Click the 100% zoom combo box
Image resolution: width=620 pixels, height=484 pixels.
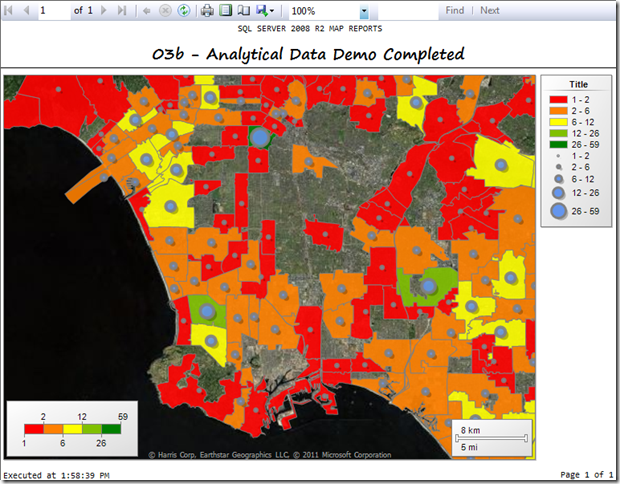click(x=328, y=11)
